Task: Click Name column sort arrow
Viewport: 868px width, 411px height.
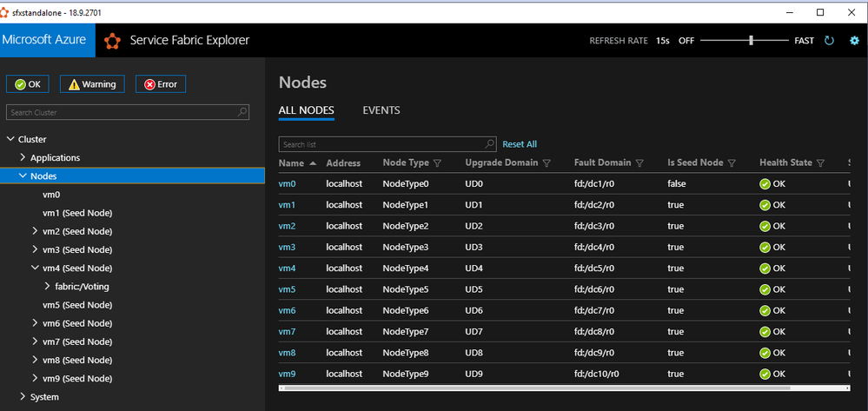Action: pos(313,163)
